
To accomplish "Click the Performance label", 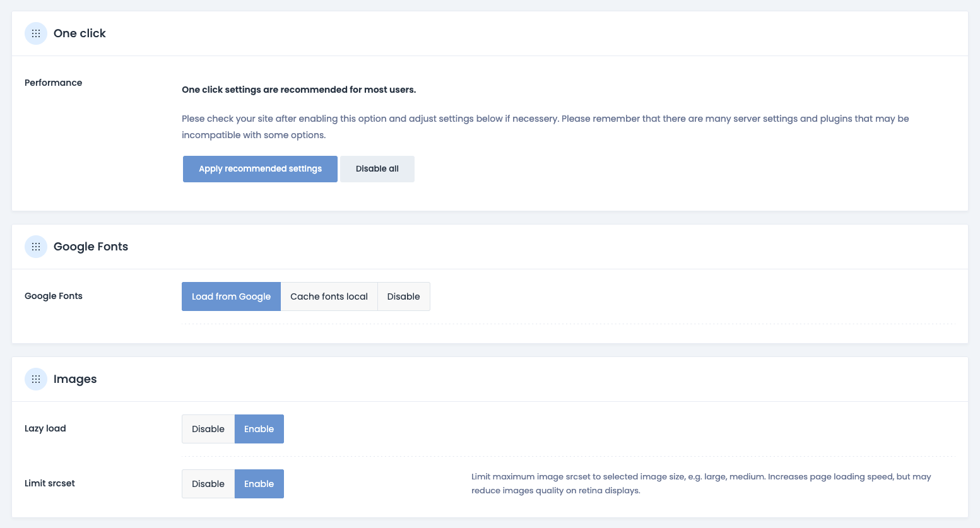I will click(x=54, y=83).
